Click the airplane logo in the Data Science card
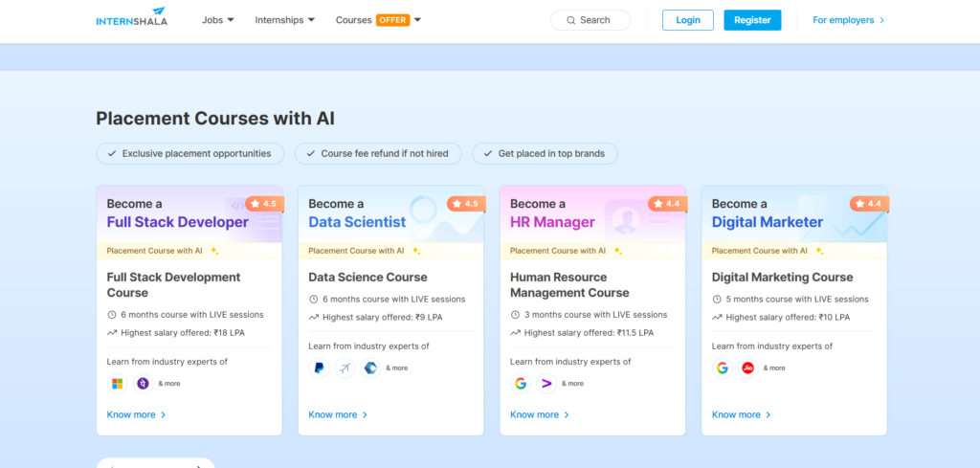Image resolution: width=980 pixels, height=468 pixels. point(345,368)
